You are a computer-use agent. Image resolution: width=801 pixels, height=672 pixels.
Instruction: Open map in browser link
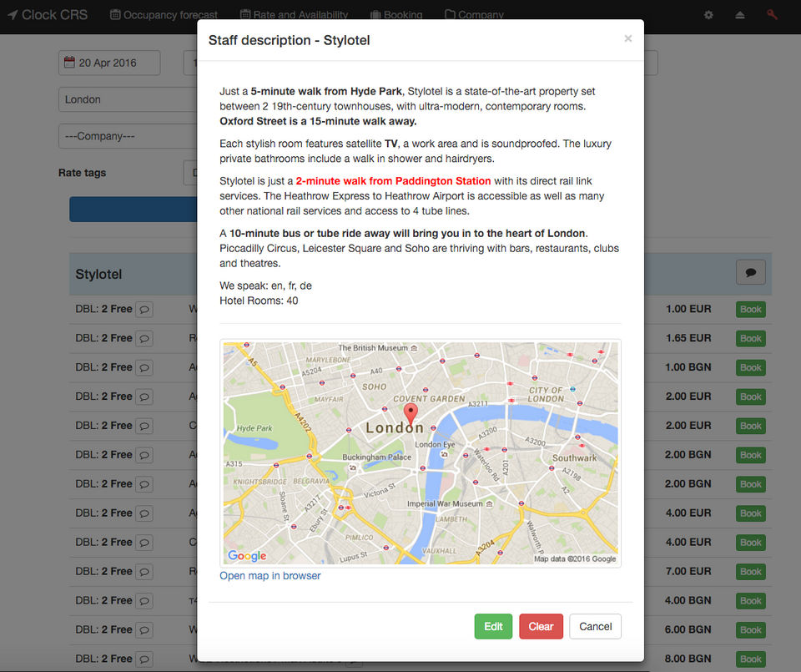point(270,576)
